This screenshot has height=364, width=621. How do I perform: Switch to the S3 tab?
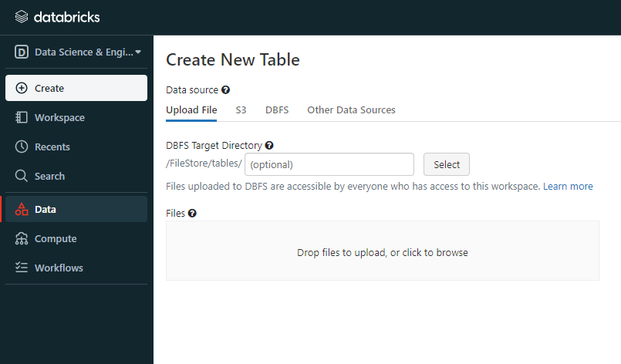(x=241, y=110)
